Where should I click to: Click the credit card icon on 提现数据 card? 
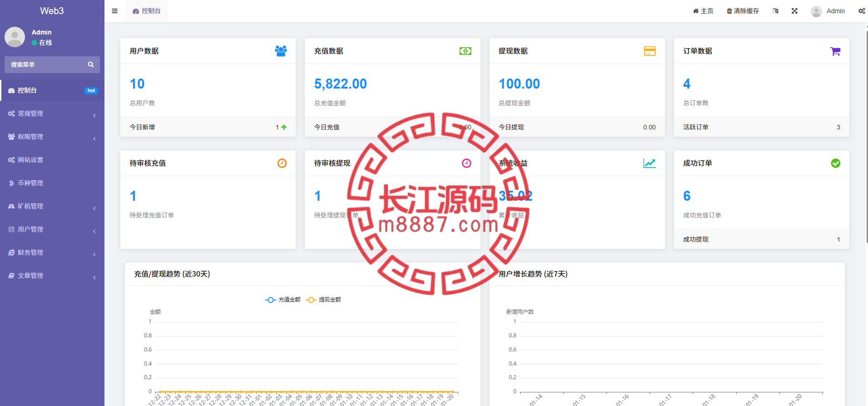click(650, 51)
